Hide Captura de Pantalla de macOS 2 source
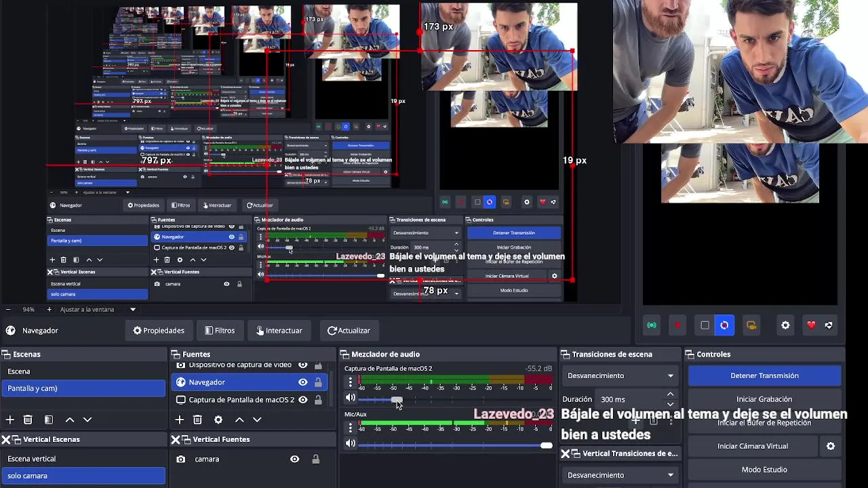Screen dimensions: 868x488 [302, 400]
